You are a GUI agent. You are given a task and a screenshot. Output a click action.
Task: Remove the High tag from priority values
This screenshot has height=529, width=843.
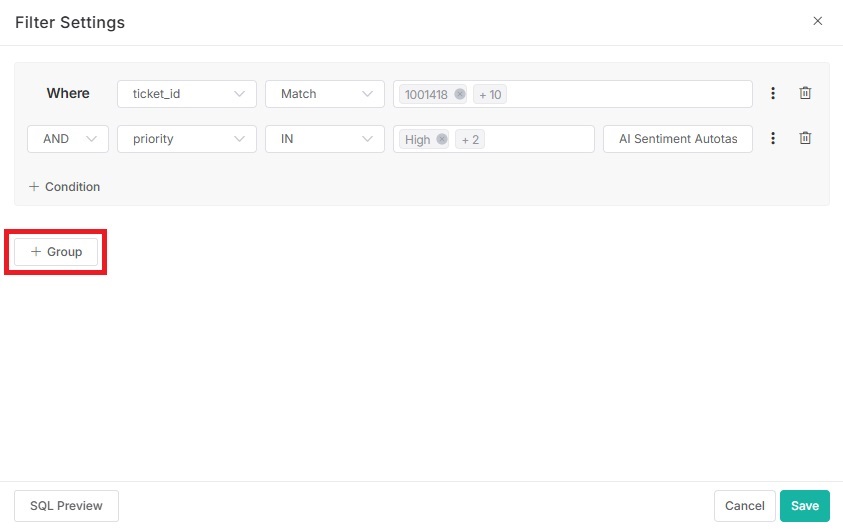(x=442, y=140)
